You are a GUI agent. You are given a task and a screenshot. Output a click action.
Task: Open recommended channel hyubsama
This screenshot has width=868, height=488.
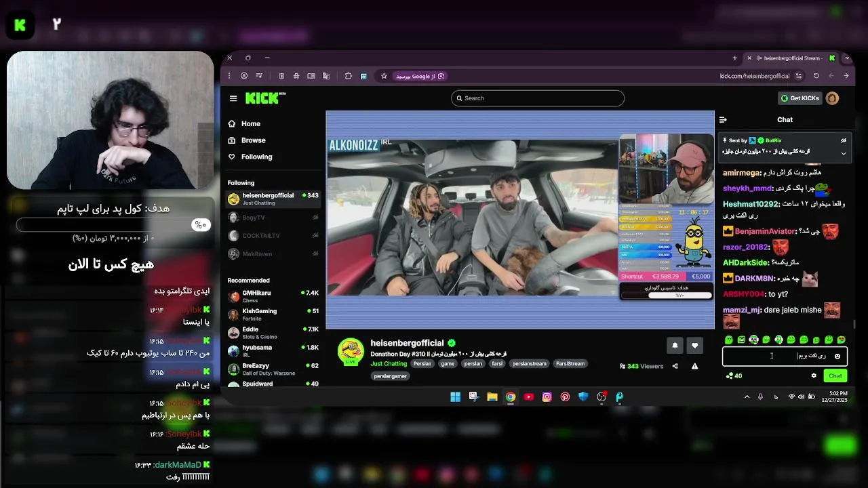pyautogui.click(x=273, y=351)
